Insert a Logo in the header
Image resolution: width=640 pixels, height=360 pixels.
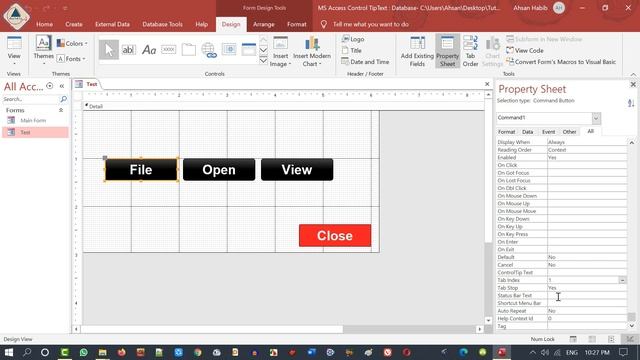(353, 39)
